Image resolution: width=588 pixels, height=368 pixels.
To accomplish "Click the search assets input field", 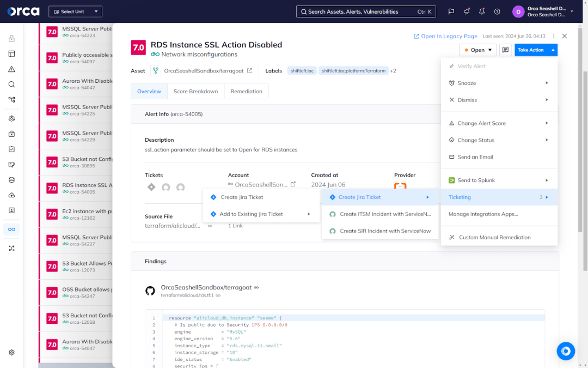I will (366, 11).
